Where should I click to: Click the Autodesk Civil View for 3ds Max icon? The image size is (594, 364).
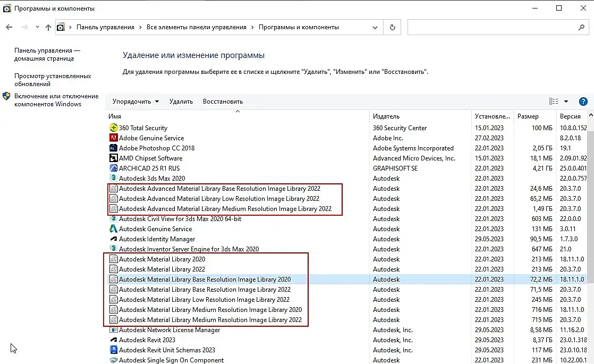click(113, 218)
